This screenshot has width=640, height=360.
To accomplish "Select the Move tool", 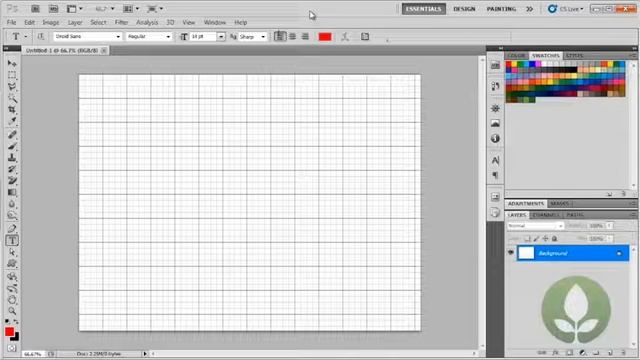I will pyautogui.click(x=12, y=63).
